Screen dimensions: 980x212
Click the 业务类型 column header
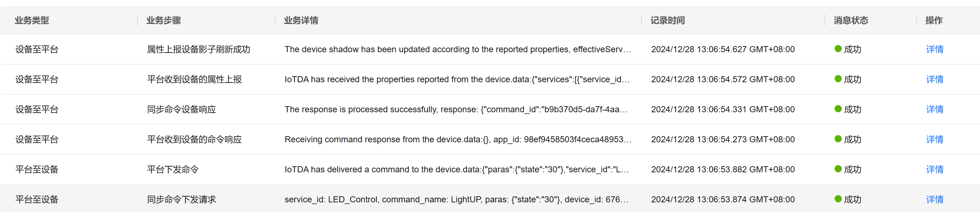[32, 20]
